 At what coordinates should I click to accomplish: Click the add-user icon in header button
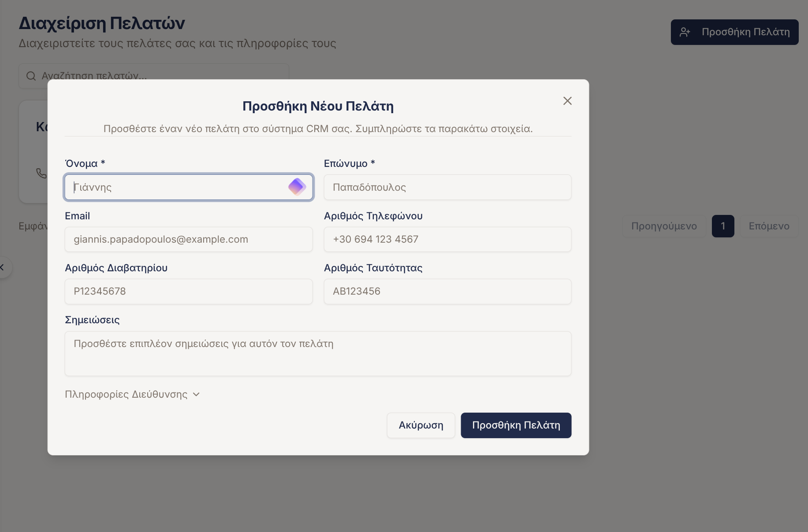[x=685, y=32]
